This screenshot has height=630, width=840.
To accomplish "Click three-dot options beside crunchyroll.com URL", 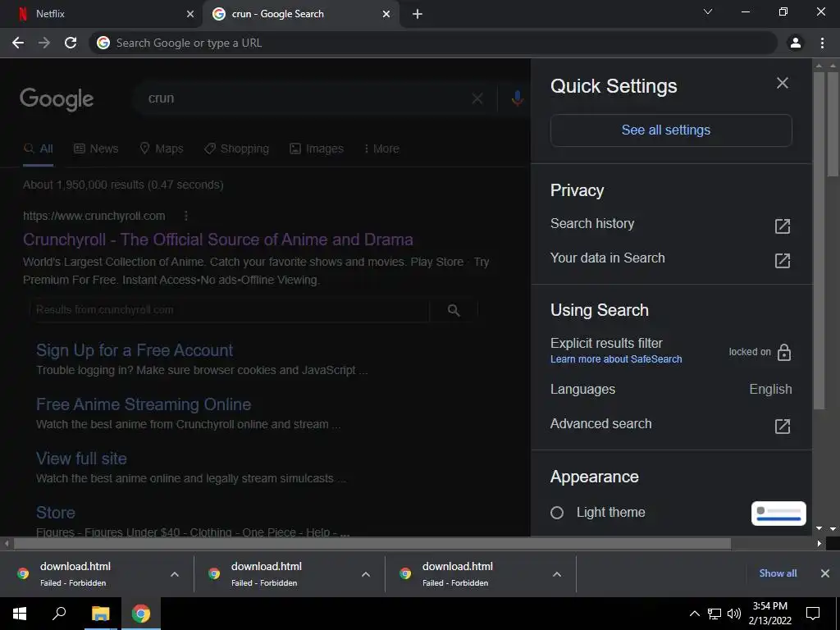I will point(186,216).
